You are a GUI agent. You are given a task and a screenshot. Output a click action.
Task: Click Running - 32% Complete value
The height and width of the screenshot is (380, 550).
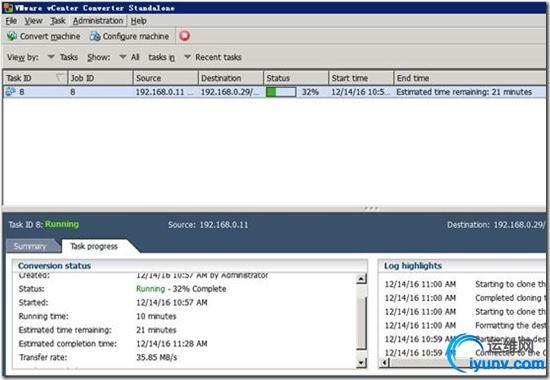coord(181,289)
